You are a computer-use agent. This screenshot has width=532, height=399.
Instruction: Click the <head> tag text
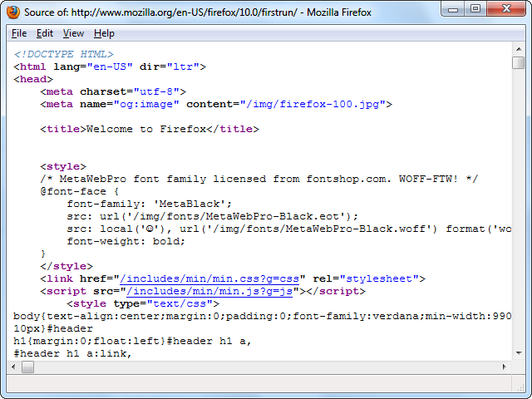pos(33,80)
